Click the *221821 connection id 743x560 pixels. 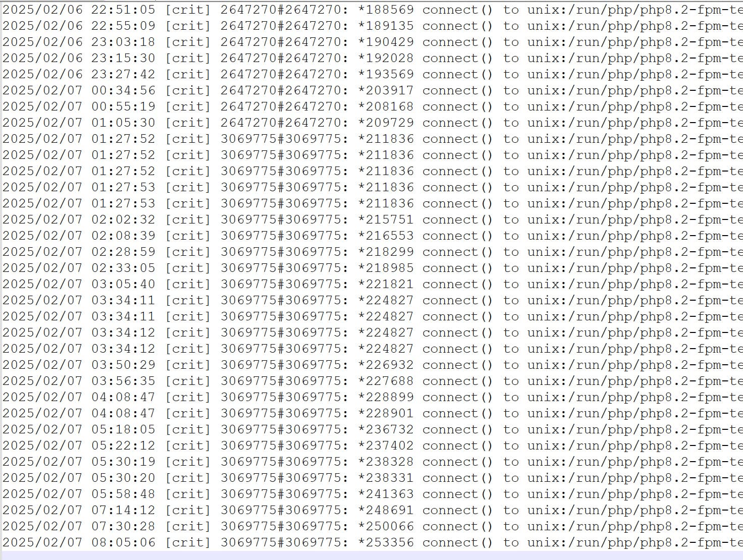point(386,284)
